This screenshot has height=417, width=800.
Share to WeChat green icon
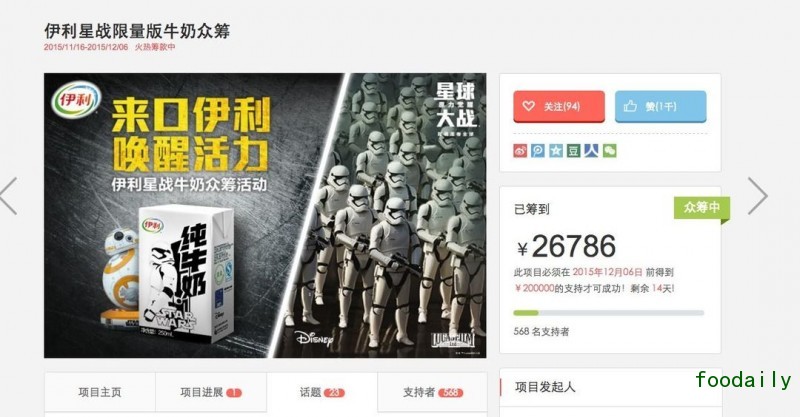point(610,151)
